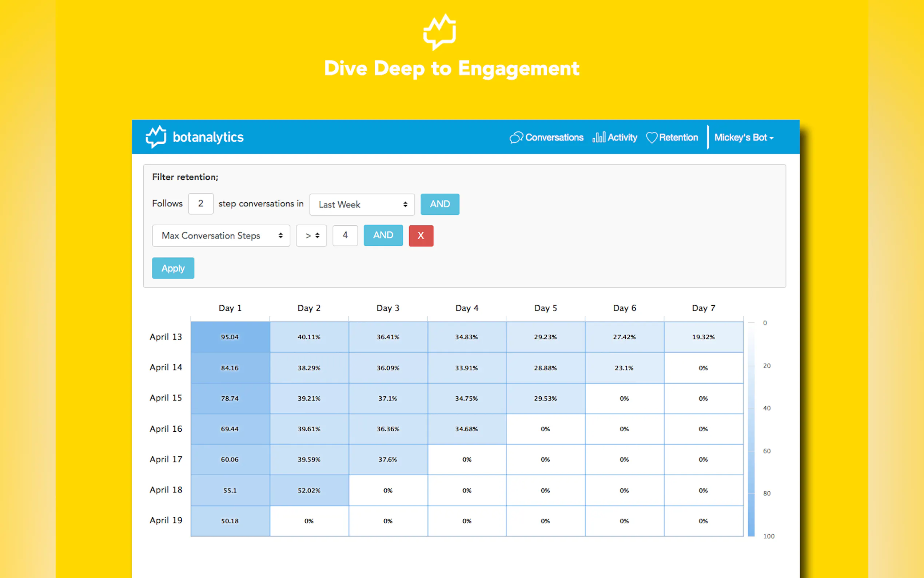This screenshot has width=924, height=578.
Task: Open the Conversations page
Action: point(554,138)
